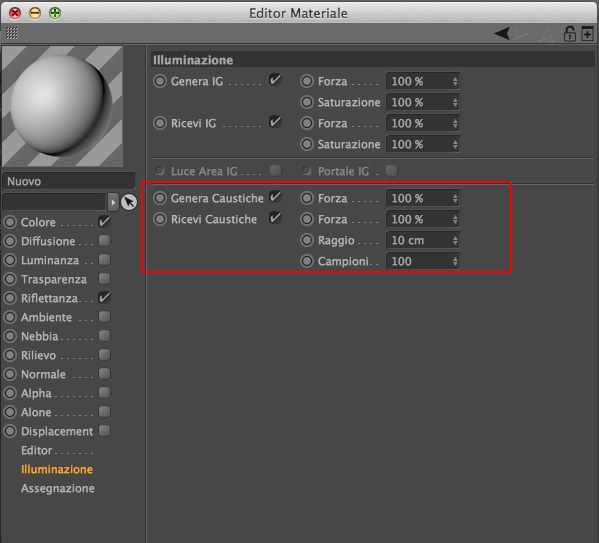Click the stepper arrows on Raggio 10 cm
This screenshot has height=543, width=599.
pos(455,240)
